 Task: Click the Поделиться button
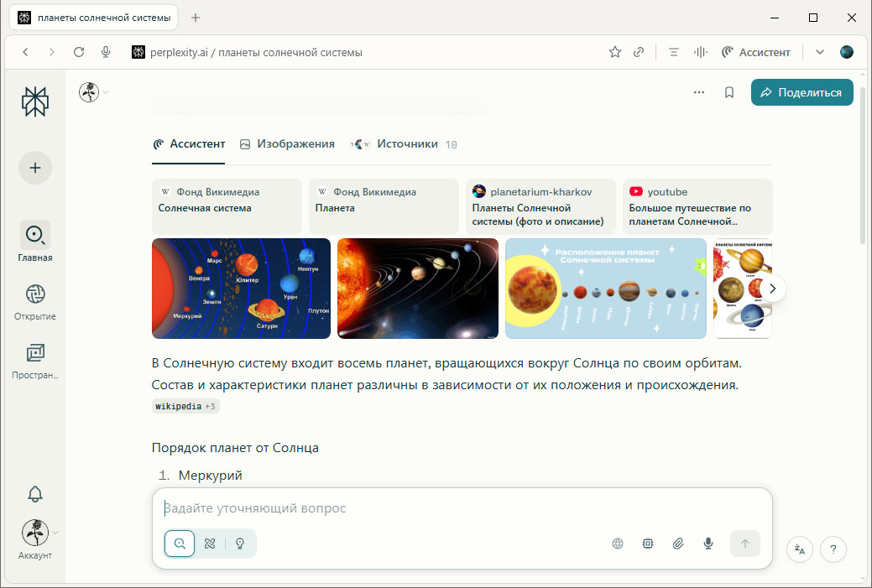(802, 92)
